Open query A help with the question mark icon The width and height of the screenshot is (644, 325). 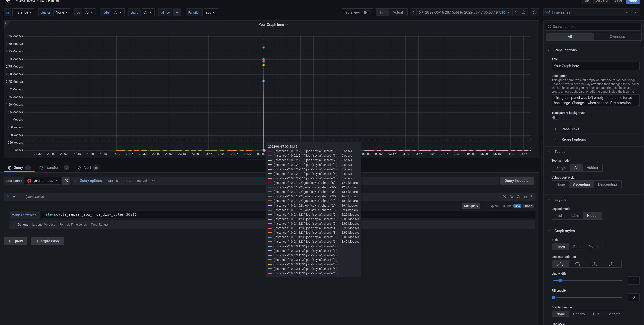pyautogui.click(x=504, y=197)
